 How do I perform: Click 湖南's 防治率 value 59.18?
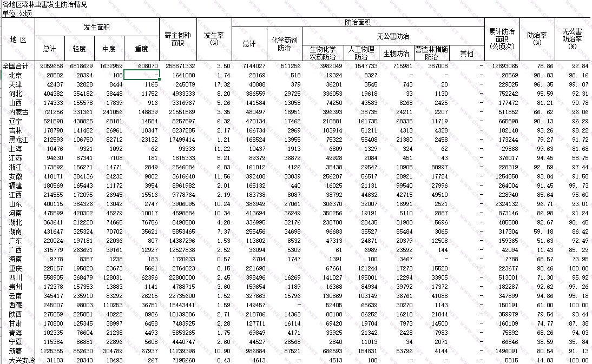[543, 231]
